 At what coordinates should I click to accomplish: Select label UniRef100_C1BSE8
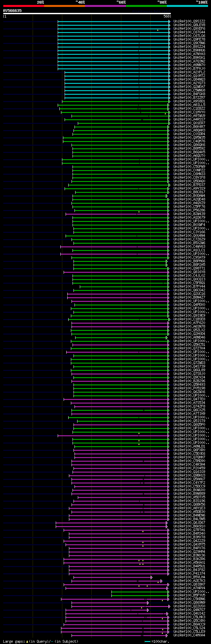pos(189,319)
